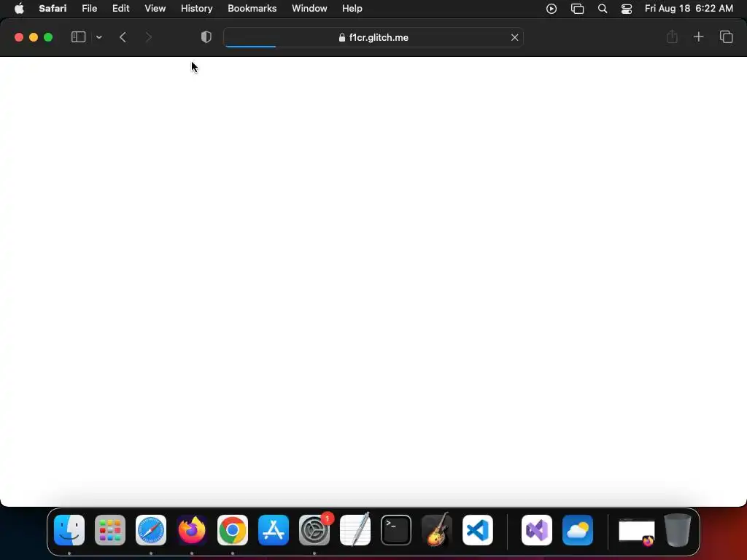747x560 pixels.
Task: Open the Privacy Report shield icon
Action: (x=206, y=37)
